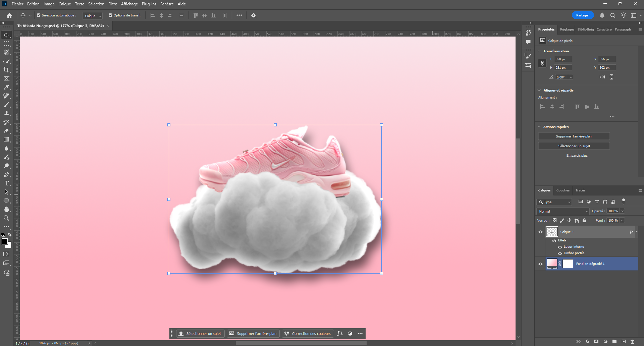The height and width of the screenshot is (346, 644).
Task: Toggle the Sélection automatique checkbox
Action: click(39, 15)
